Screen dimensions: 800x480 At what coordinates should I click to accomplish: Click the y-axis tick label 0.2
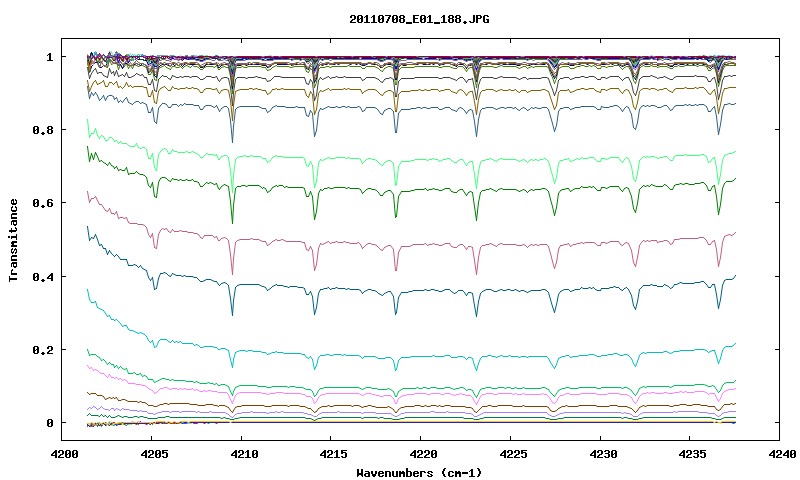[43, 350]
